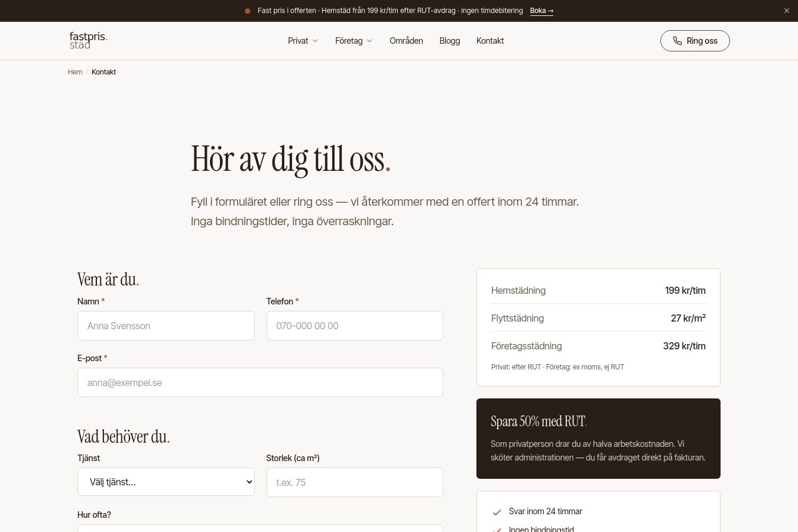The width and height of the screenshot is (798, 532).
Task: Go to Hem via breadcrumb
Action: (75, 72)
